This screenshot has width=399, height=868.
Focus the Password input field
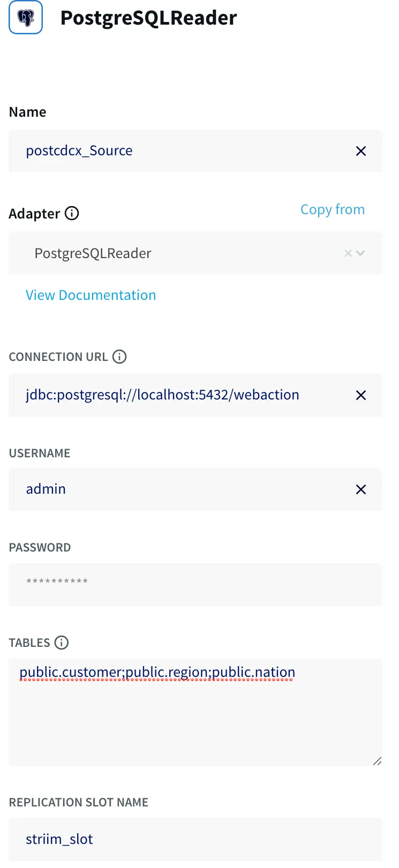(x=195, y=584)
